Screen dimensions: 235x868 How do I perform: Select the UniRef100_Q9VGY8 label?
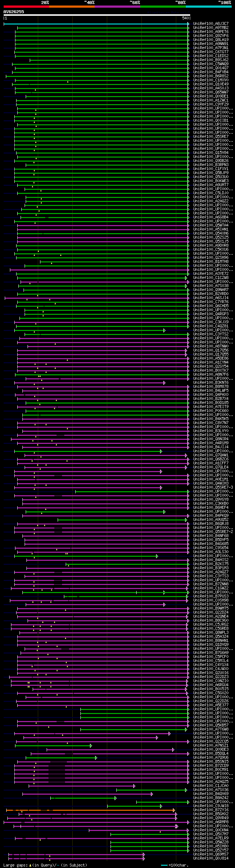point(211,500)
